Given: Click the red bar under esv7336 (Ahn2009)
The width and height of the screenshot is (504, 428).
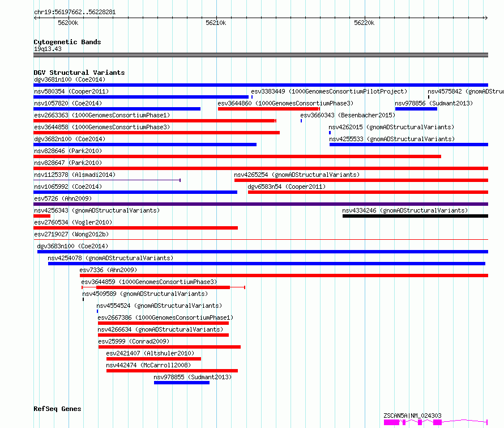Looking at the screenshot, I should point(284,276).
